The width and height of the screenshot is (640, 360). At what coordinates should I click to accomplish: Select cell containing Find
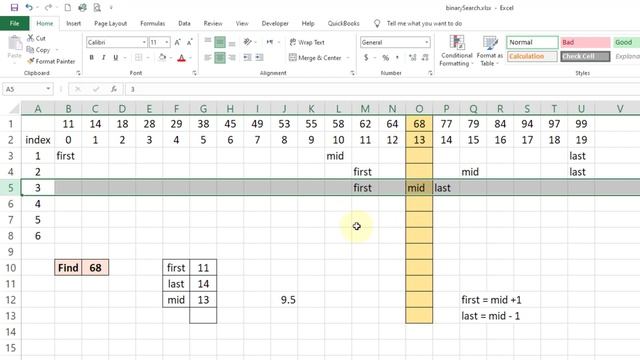pos(68,268)
